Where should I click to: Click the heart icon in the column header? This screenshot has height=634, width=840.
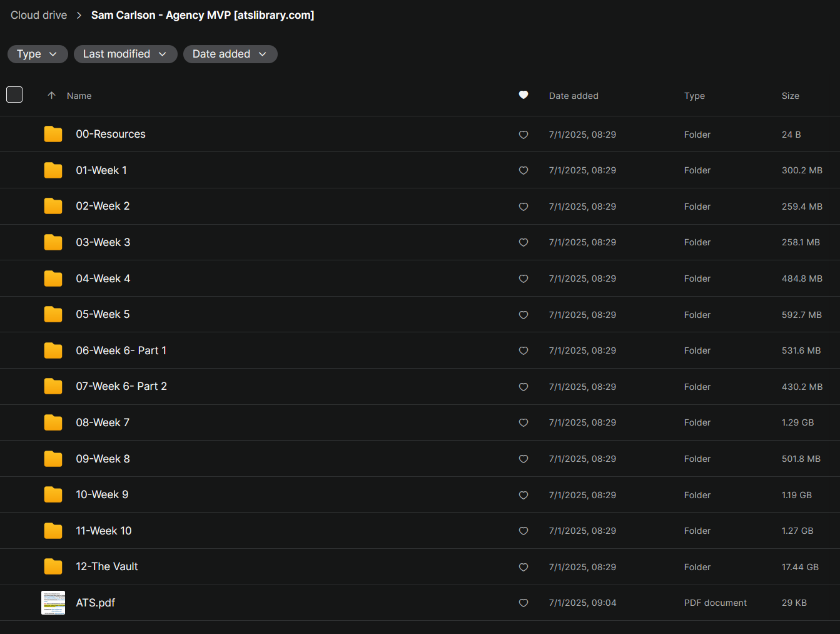coord(524,95)
